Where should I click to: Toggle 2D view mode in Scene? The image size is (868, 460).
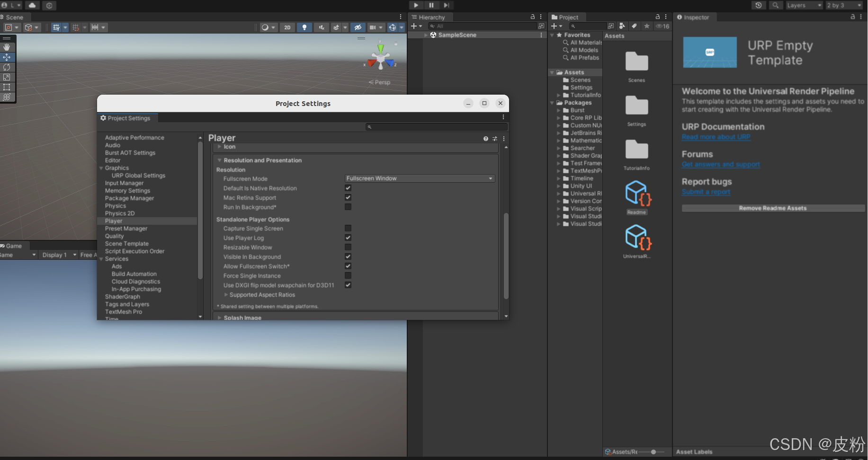click(x=287, y=27)
